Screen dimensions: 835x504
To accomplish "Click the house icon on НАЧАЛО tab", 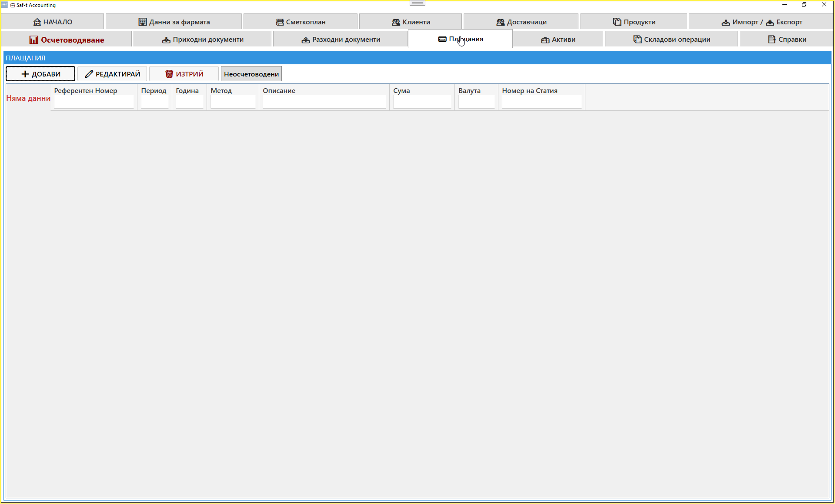I will pos(37,22).
